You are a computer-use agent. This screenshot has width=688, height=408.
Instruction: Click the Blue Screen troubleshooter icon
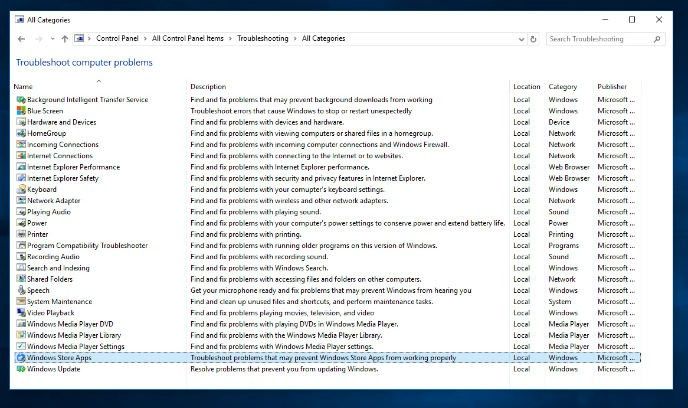20,111
